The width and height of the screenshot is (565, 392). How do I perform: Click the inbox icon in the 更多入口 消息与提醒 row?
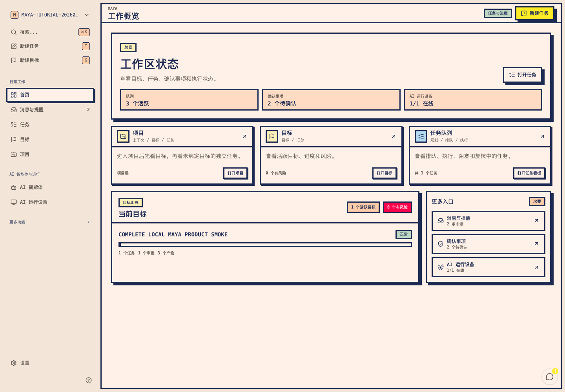pyautogui.click(x=441, y=221)
